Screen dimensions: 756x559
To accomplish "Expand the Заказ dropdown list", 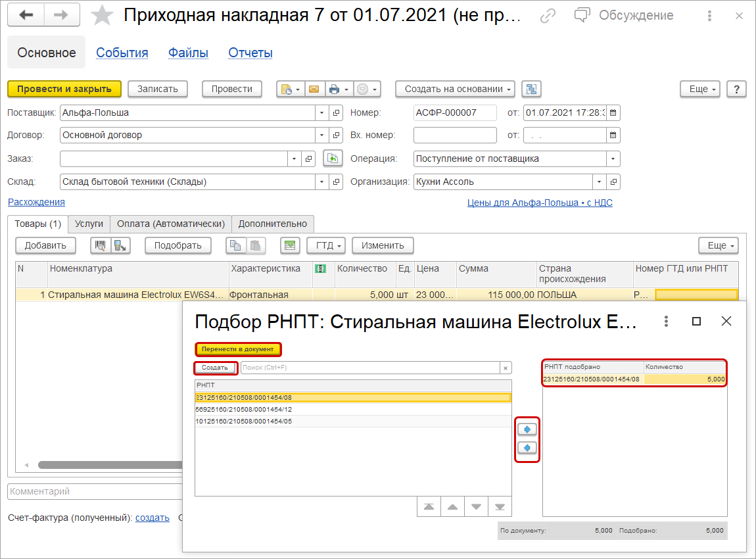I will pos(294,158).
